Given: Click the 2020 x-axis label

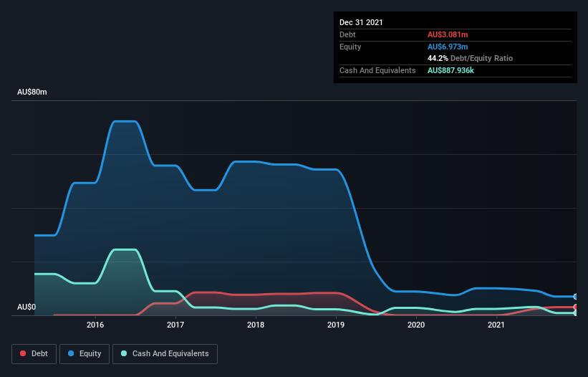Looking at the screenshot, I should 416,325.
